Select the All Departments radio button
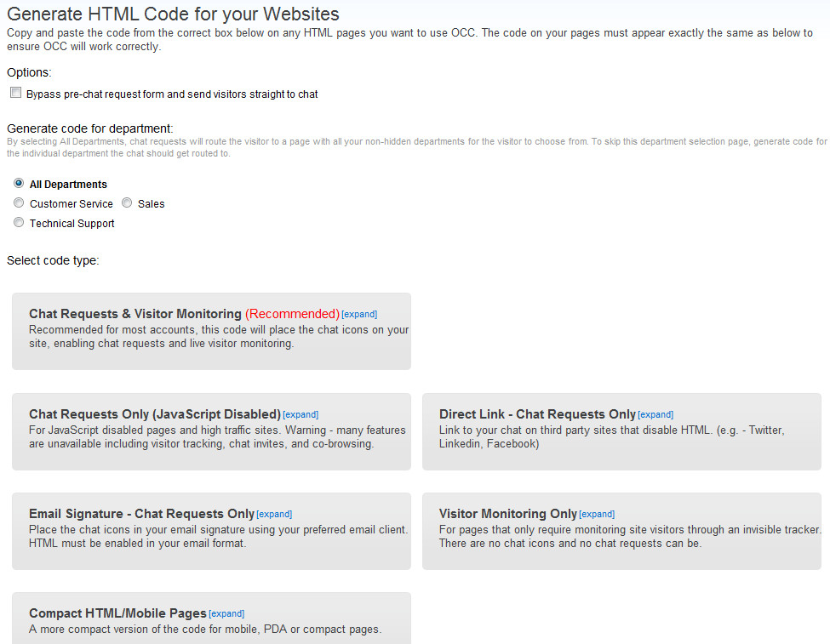Screen dimensions: 830x644 19,183
